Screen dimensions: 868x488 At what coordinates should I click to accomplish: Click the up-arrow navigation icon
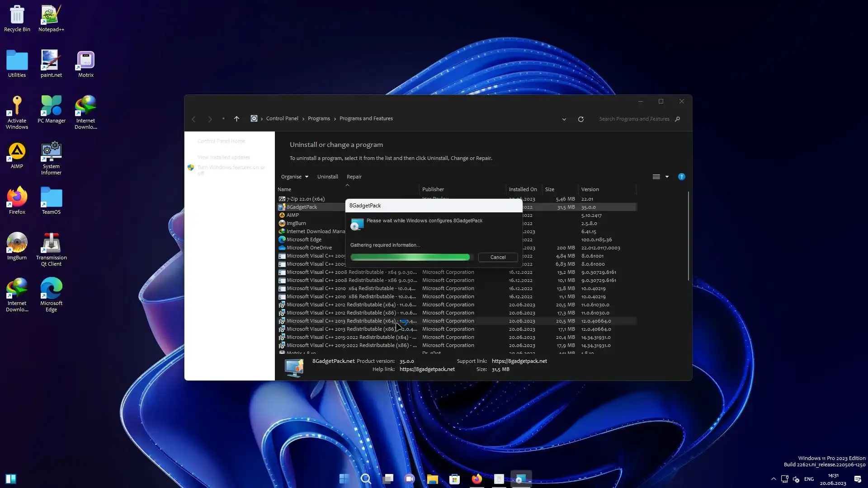pyautogui.click(x=236, y=119)
